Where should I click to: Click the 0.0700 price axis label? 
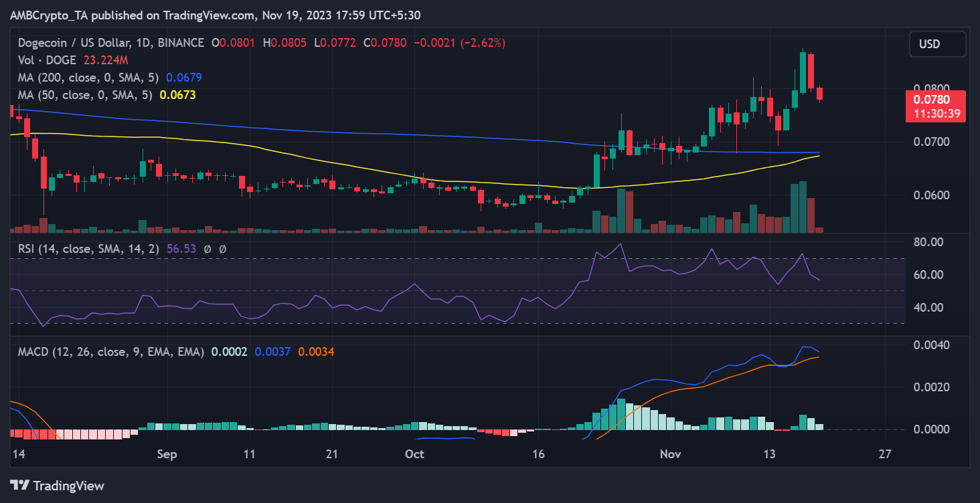point(930,142)
